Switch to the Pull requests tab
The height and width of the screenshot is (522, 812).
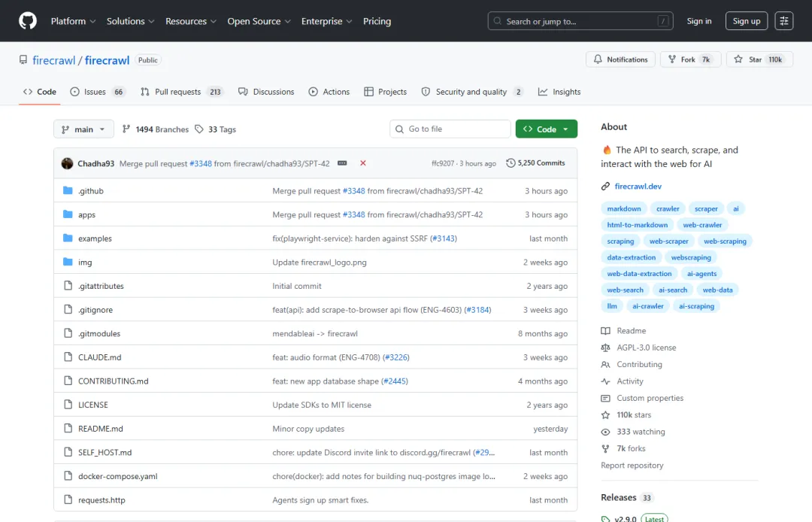(181, 92)
